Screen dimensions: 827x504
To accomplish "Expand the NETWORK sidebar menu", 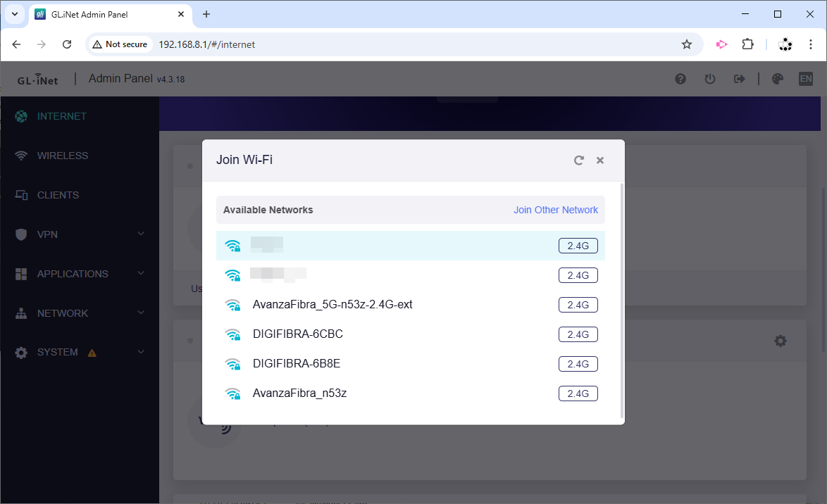I will tap(80, 313).
